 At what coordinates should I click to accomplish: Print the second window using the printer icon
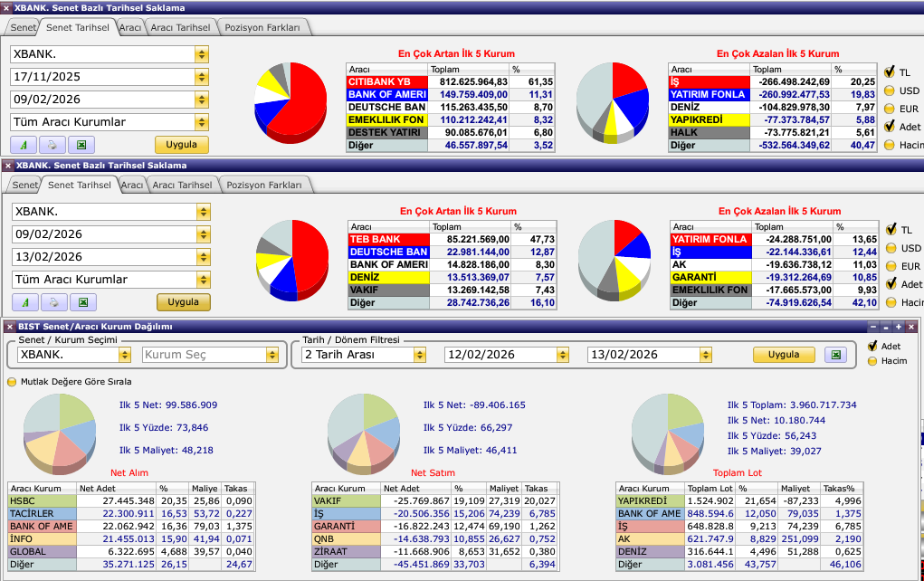pyautogui.click(x=54, y=302)
